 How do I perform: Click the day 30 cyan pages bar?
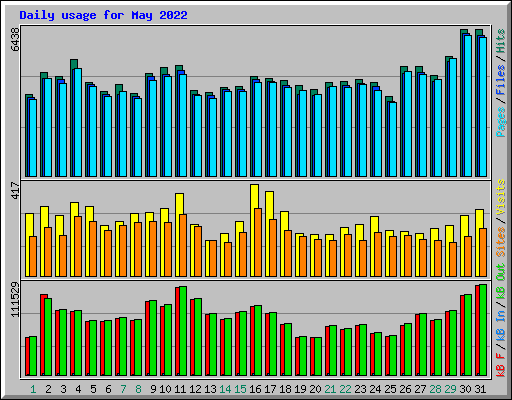[468, 106]
